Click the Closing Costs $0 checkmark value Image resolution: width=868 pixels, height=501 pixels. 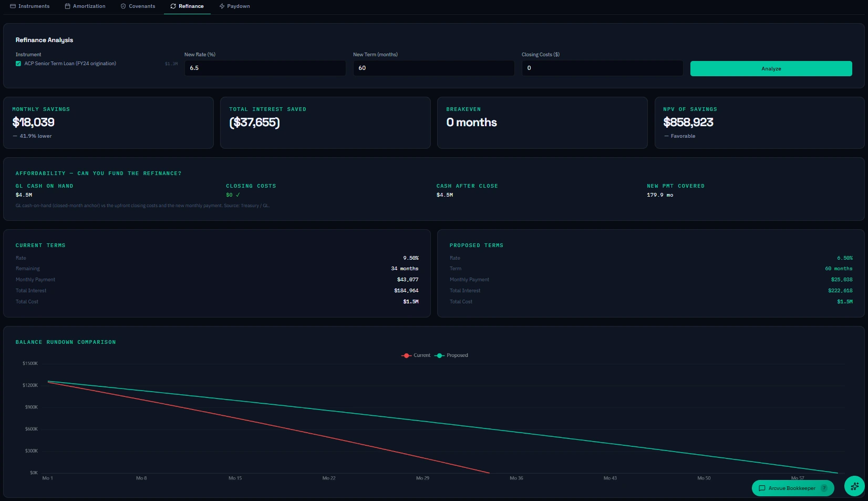point(233,195)
